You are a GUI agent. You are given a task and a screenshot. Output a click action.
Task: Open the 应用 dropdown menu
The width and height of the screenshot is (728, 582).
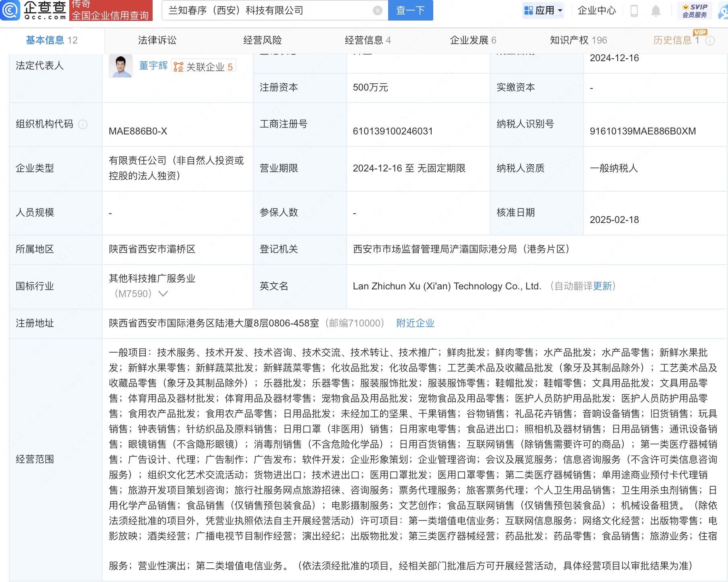coord(543,11)
